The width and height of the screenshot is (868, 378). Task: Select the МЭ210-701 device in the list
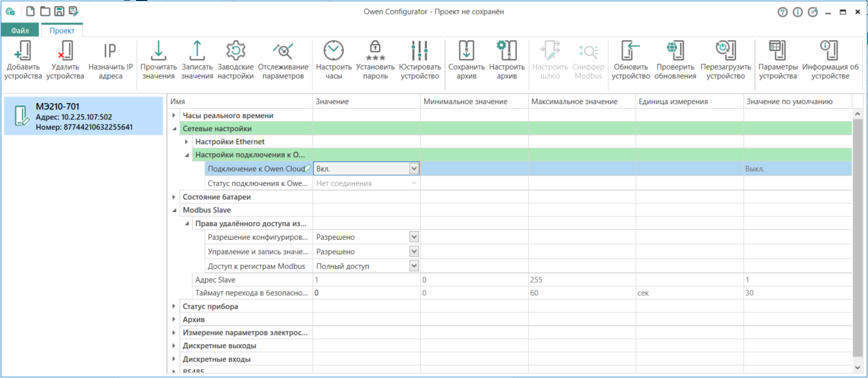[83, 116]
